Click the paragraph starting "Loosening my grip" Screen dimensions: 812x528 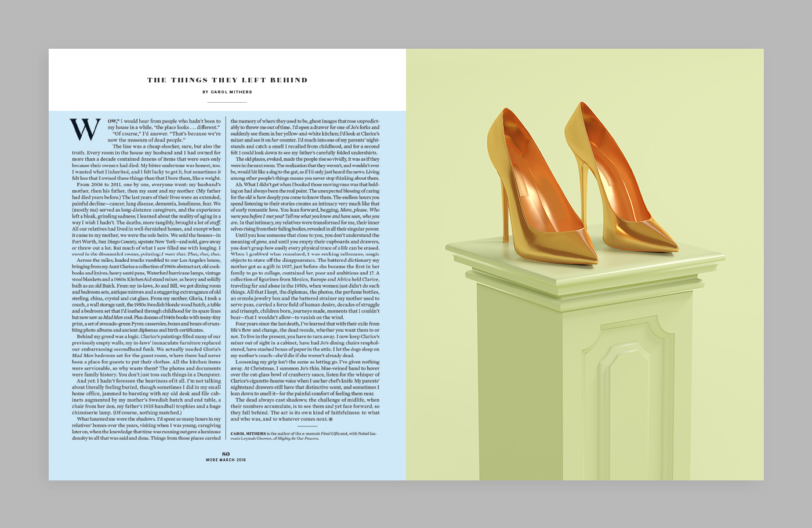point(304,377)
